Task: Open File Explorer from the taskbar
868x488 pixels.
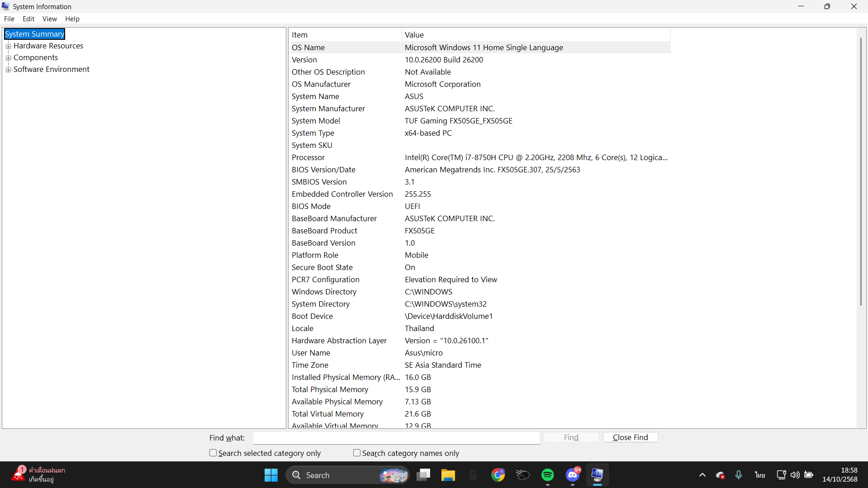Action: tap(448, 475)
